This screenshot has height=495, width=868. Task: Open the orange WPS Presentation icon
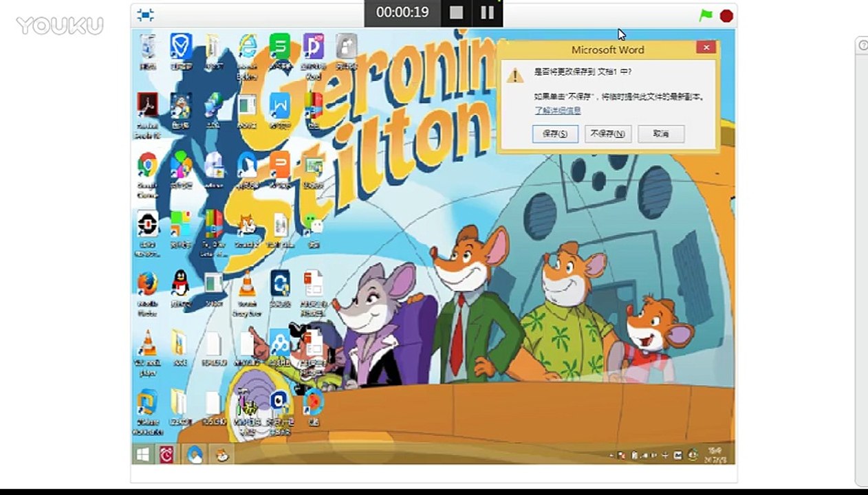point(280,165)
